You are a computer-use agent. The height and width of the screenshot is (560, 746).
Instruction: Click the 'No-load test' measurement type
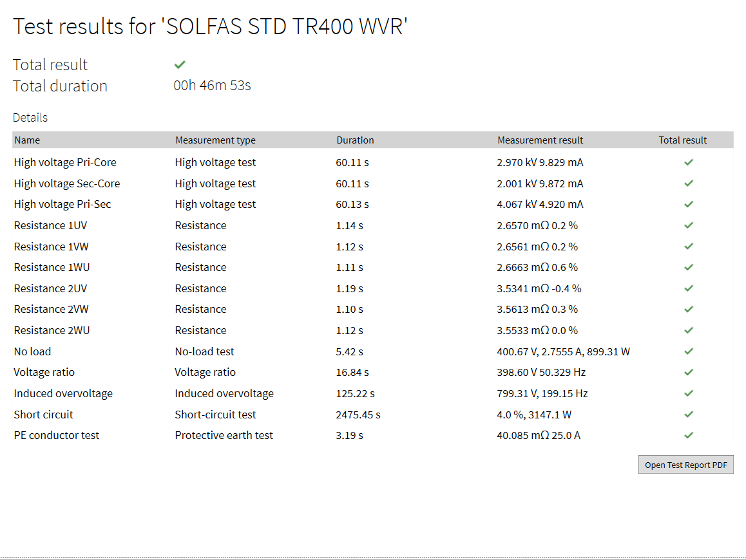205,351
